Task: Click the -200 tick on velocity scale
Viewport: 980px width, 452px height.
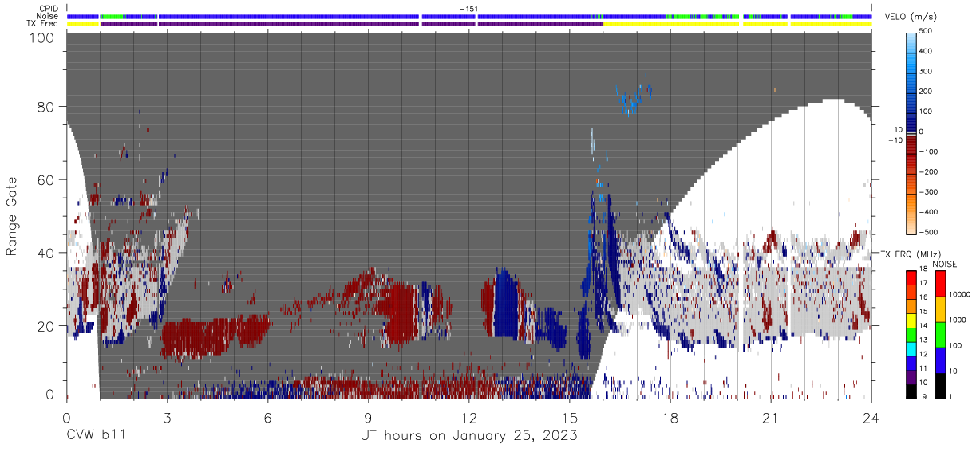Action: [x=928, y=172]
